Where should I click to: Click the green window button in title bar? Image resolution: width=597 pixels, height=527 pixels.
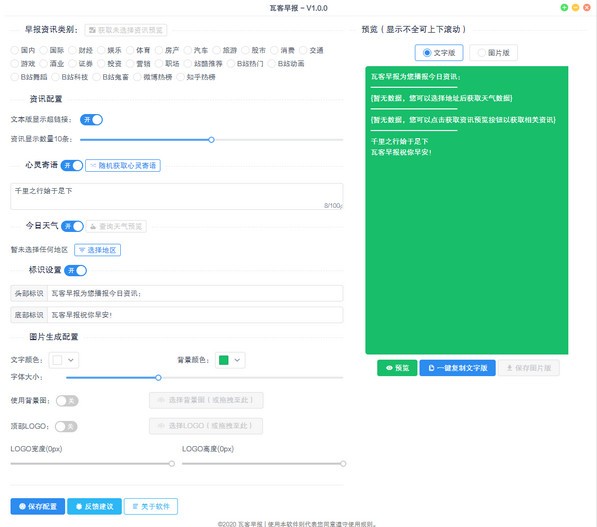click(x=564, y=7)
